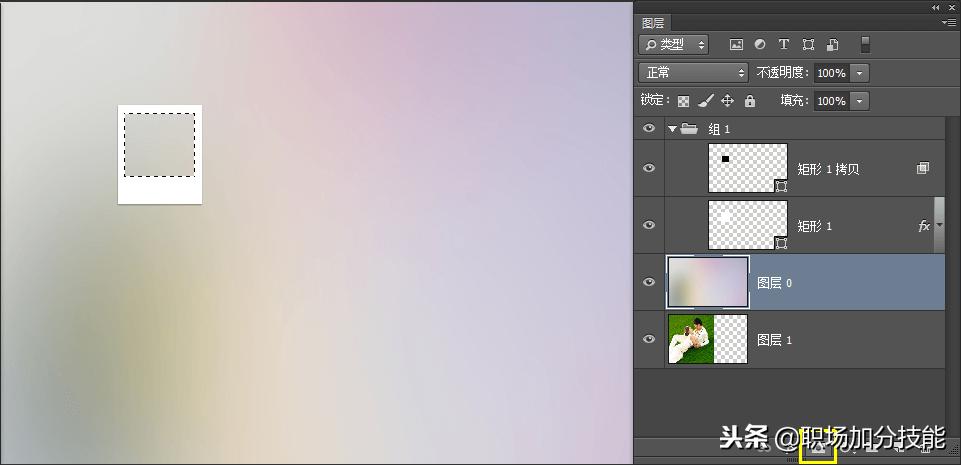Click the 填充 label
This screenshot has height=465, width=961.
tap(795, 100)
